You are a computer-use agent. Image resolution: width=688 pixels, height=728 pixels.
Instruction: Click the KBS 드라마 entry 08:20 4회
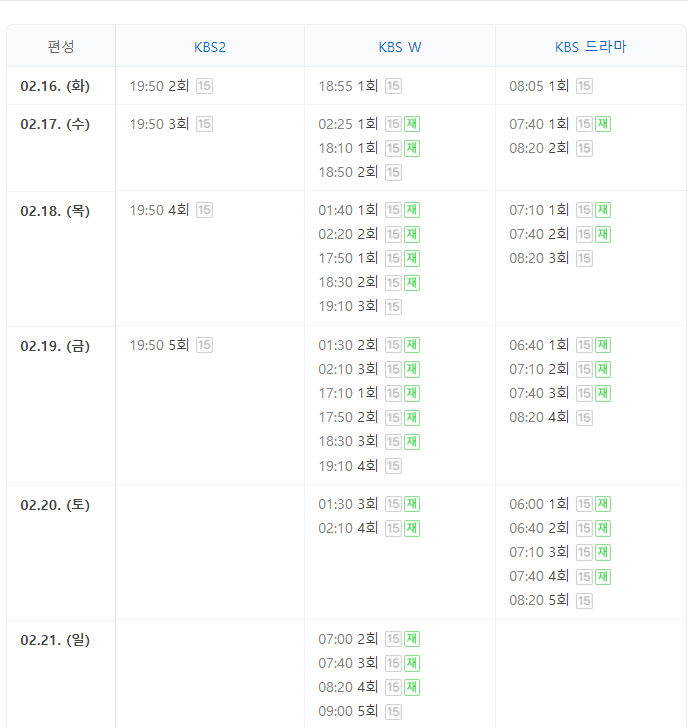tap(539, 417)
